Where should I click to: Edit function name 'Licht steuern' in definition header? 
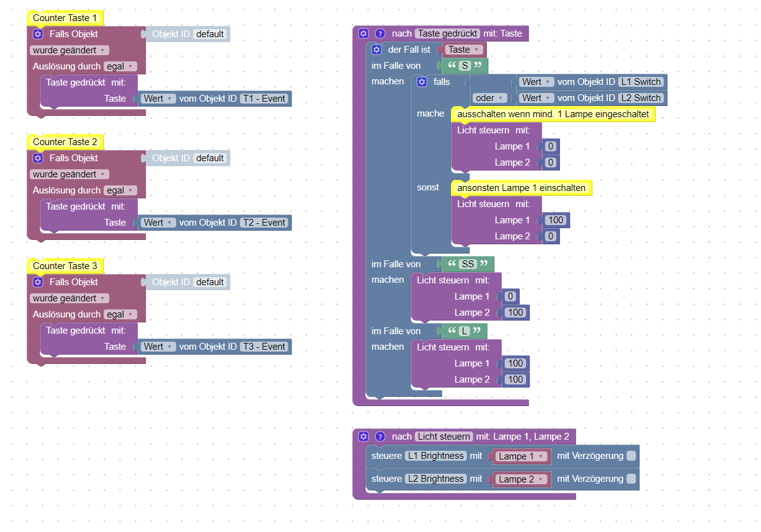(444, 437)
